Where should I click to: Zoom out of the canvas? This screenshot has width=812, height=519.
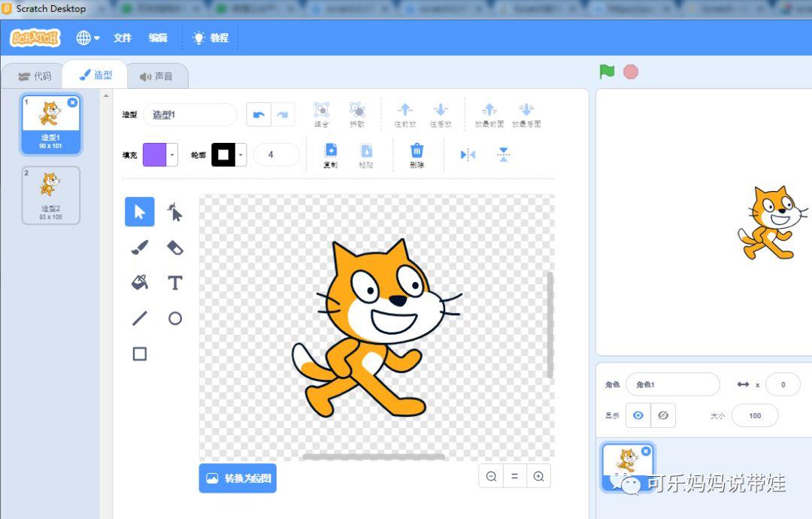coord(491,476)
